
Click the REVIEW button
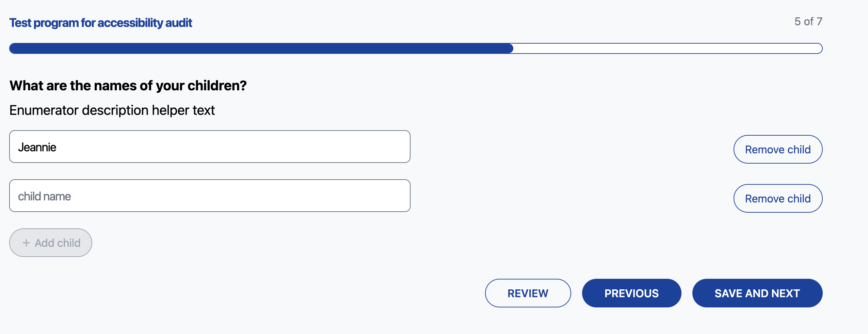(528, 293)
